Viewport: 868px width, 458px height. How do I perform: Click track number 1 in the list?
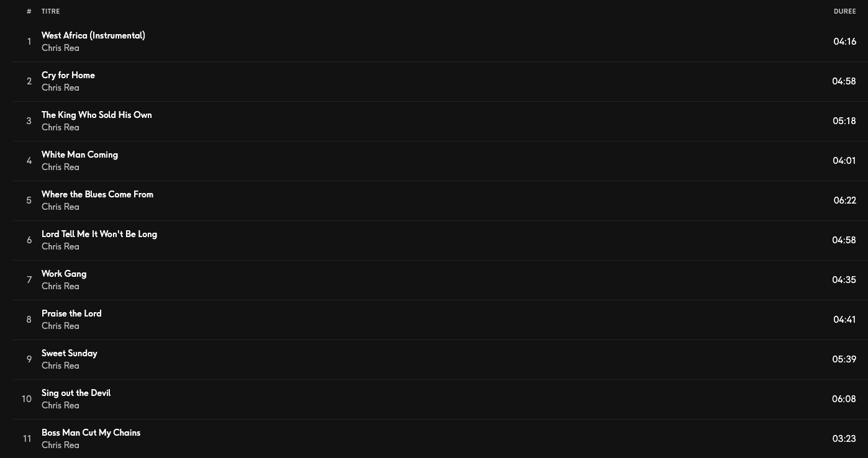pos(29,42)
